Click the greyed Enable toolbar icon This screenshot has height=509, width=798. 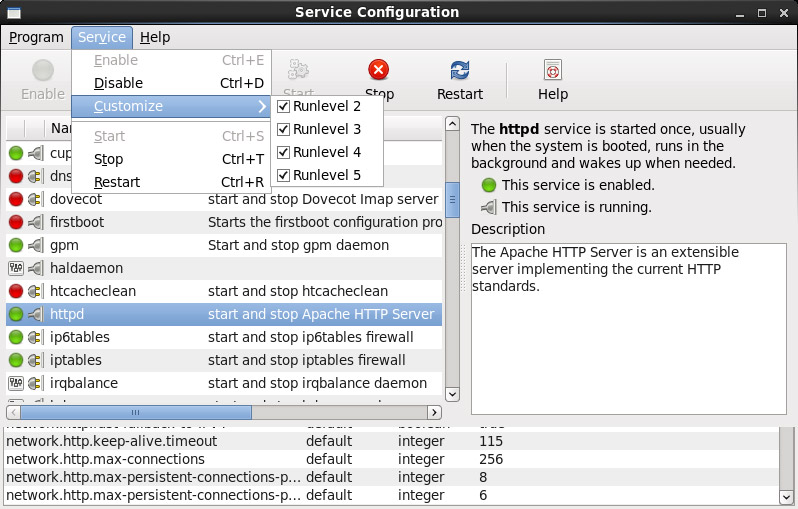point(43,70)
